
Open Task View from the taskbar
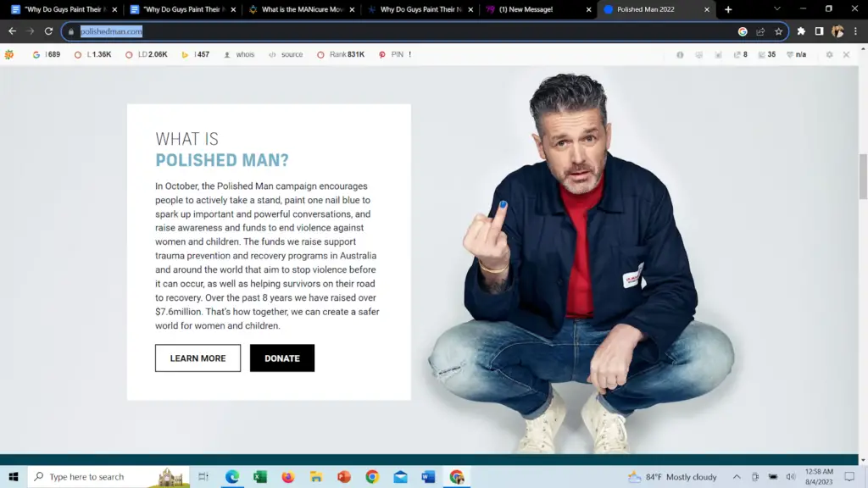[x=203, y=476]
